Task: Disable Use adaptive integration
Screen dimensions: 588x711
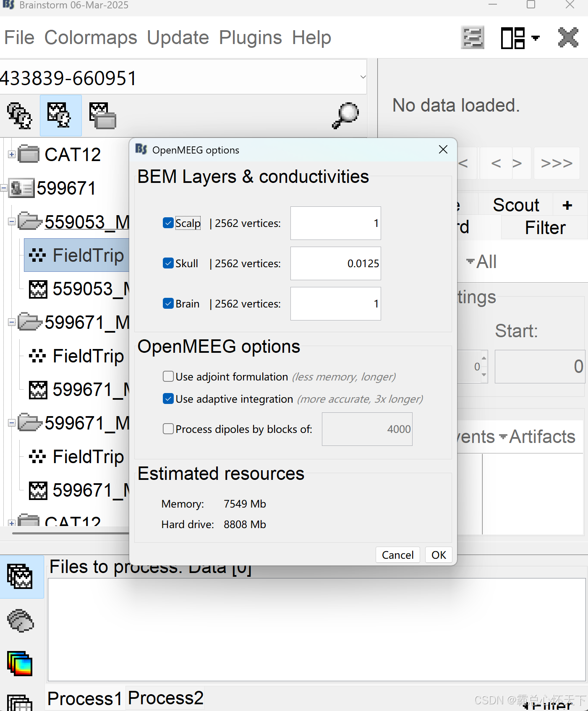Action: coord(168,398)
